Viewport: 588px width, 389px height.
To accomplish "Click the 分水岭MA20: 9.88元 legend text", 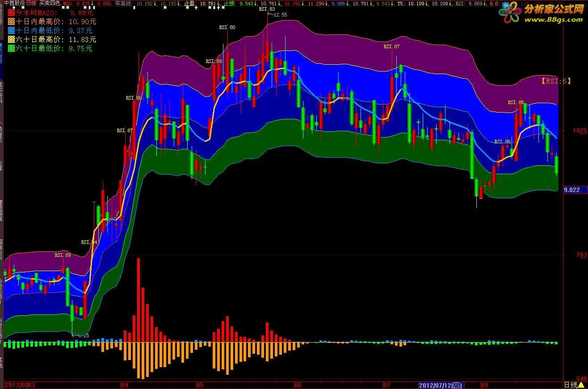I will [55, 13].
